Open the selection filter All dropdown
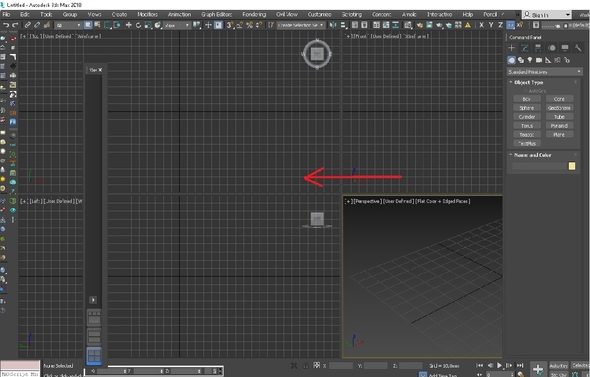The width and height of the screenshot is (590, 377). click(x=68, y=25)
